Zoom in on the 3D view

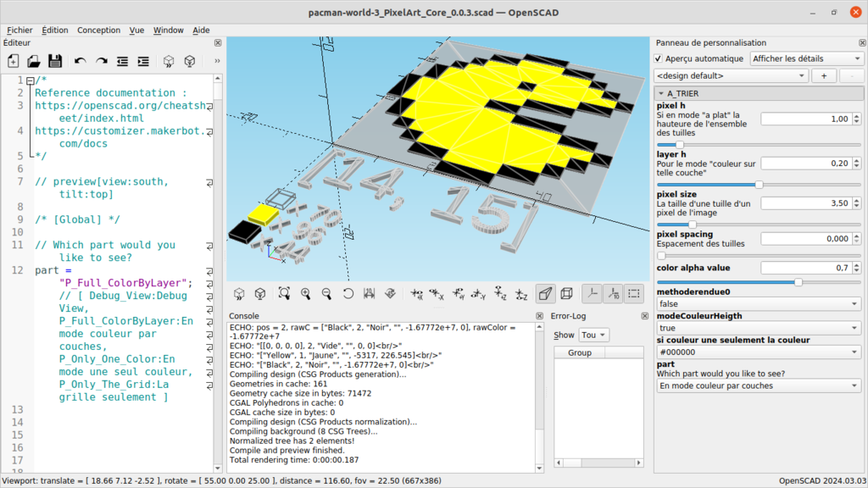[x=305, y=294]
